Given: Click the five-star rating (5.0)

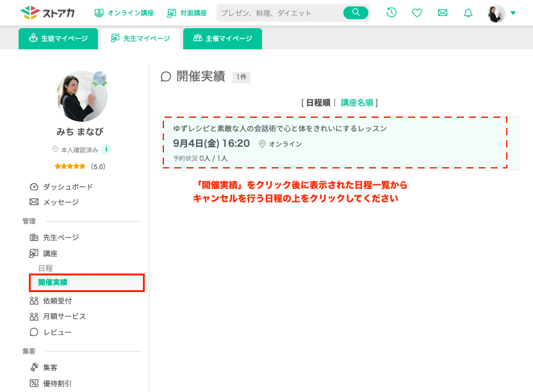Looking at the screenshot, I should (x=80, y=167).
